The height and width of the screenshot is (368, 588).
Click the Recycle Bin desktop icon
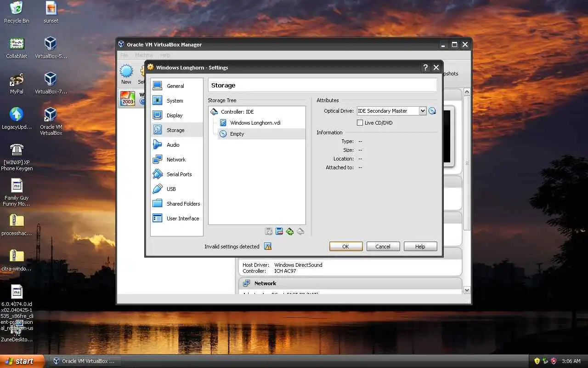[x=17, y=12]
